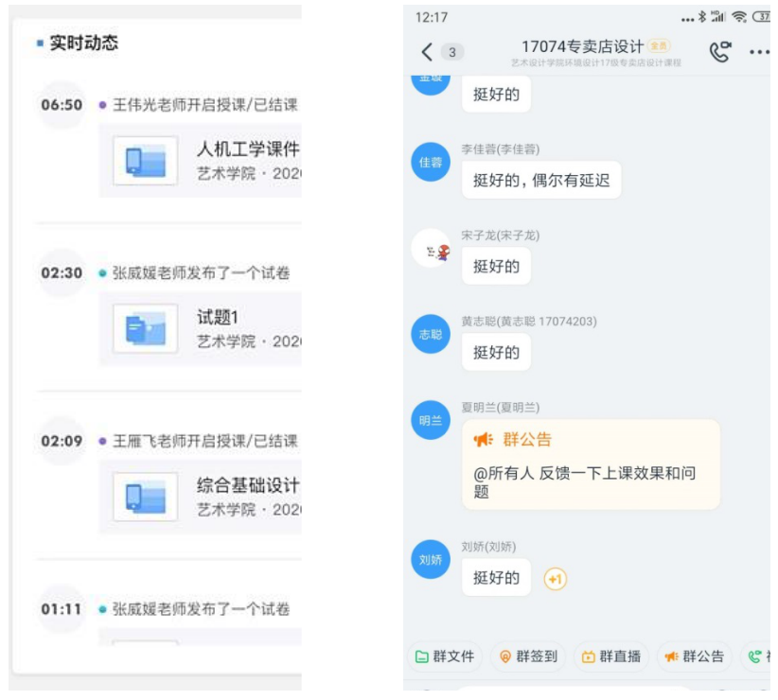
Task: Start a group voice call via phone icon
Action: click(720, 52)
